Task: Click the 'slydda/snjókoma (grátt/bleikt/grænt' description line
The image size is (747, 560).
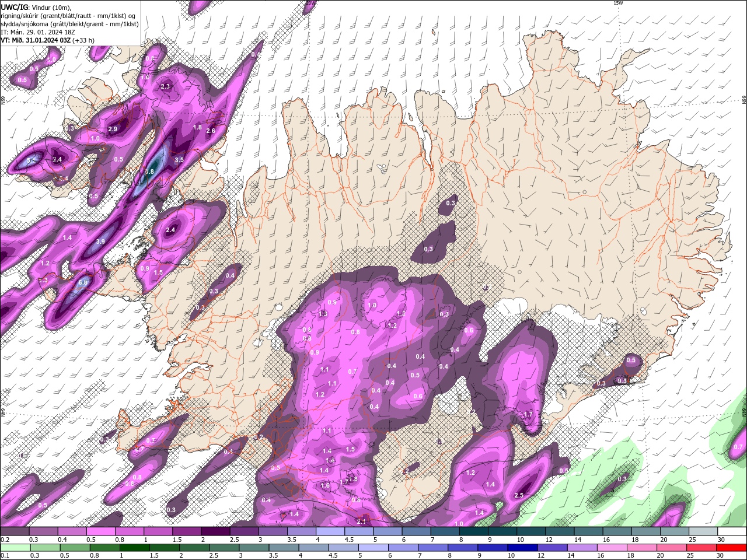Action: click(69, 24)
